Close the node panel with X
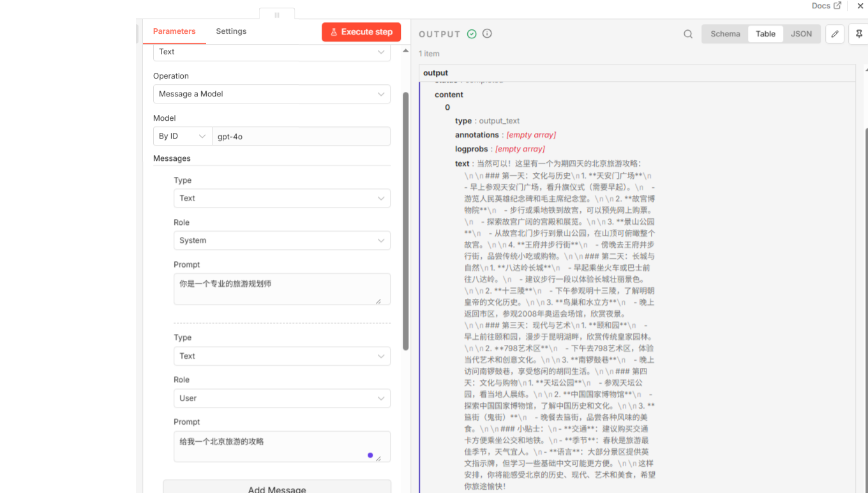 point(860,6)
